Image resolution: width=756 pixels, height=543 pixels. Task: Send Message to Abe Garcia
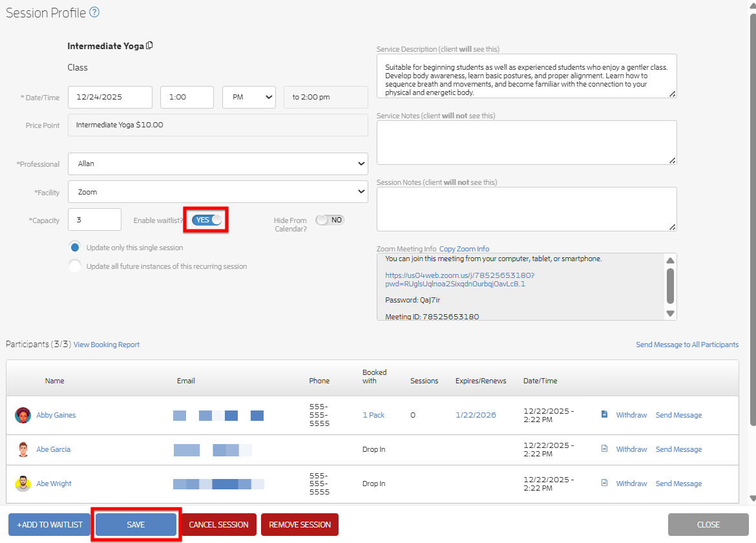[679, 449]
